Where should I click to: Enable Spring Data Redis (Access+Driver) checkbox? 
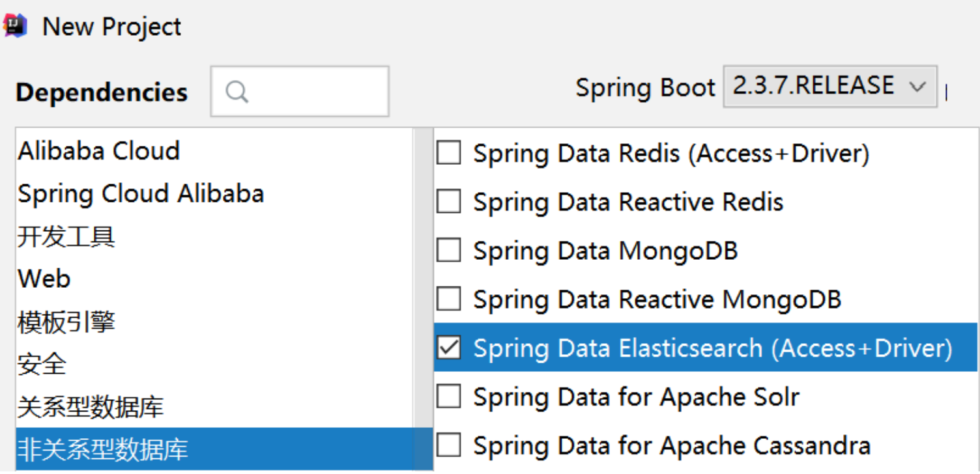click(448, 154)
